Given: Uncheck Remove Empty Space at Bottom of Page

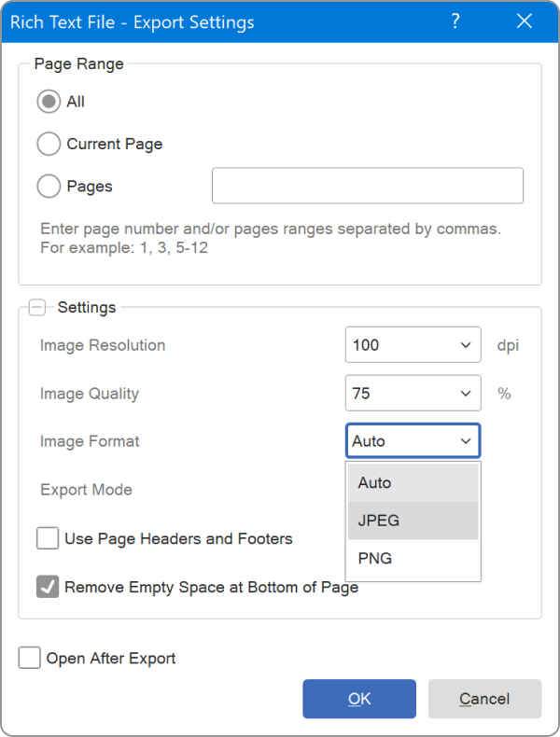Looking at the screenshot, I should click(x=48, y=587).
